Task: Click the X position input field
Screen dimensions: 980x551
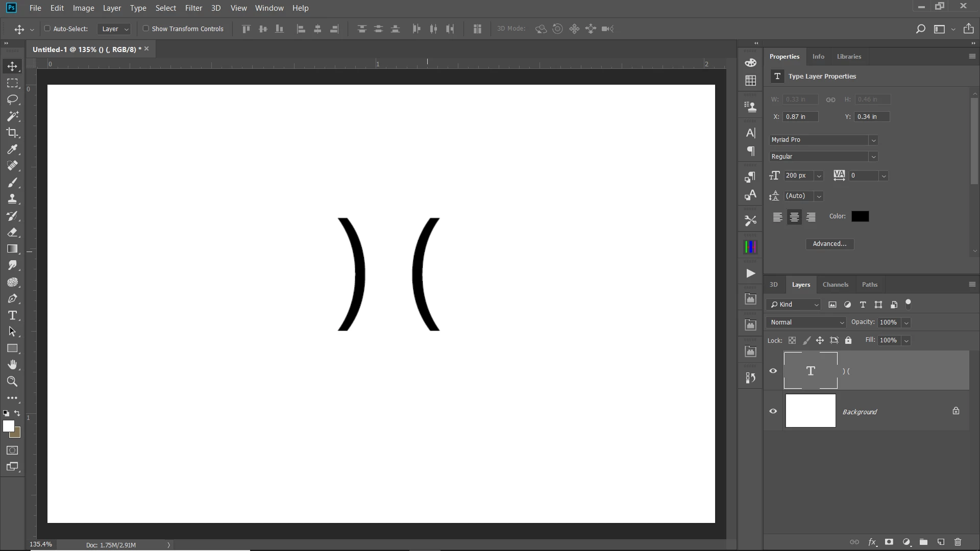Action: point(800,117)
